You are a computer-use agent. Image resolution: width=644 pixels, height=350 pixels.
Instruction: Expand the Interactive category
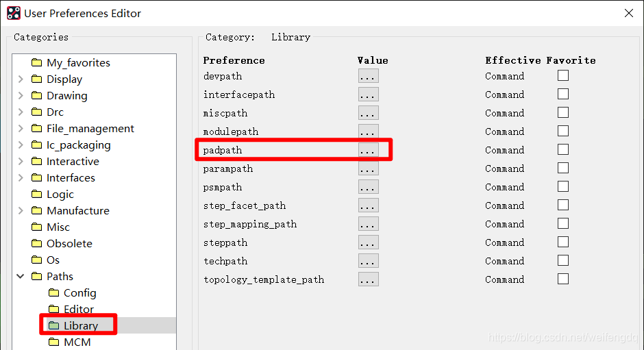tap(21, 161)
